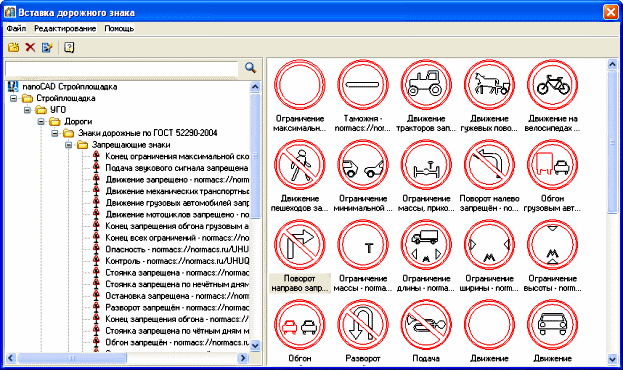The height and width of the screenshot is (370, 623).
Task: Collapse the УГО folder
Action: [27, 110]
